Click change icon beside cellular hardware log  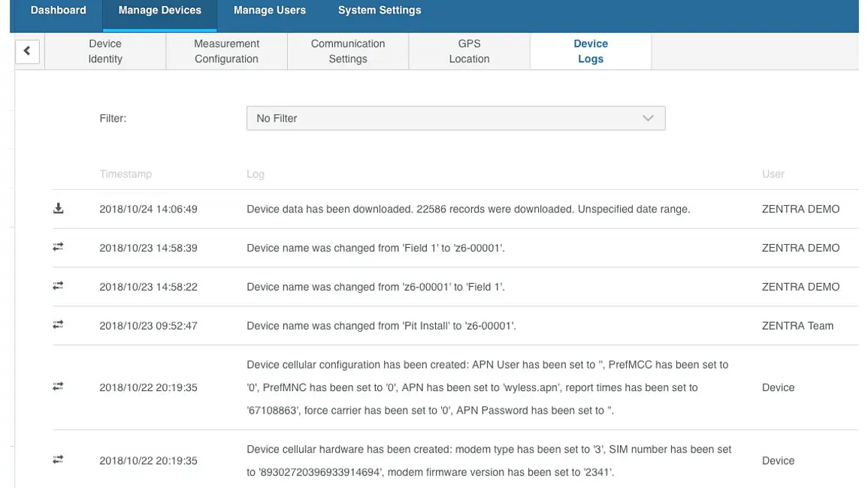tap(58, 459)
